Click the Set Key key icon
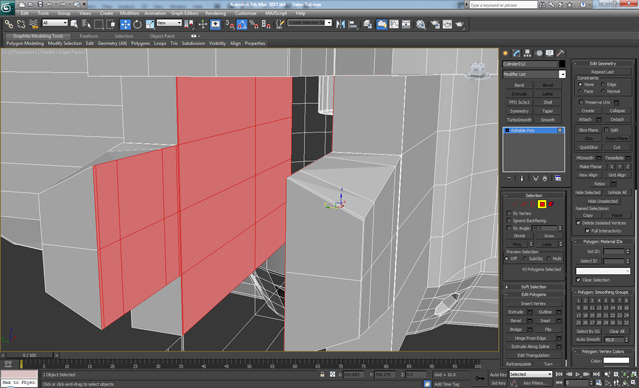This screenshot has width=639, height=388. (479, 378)
